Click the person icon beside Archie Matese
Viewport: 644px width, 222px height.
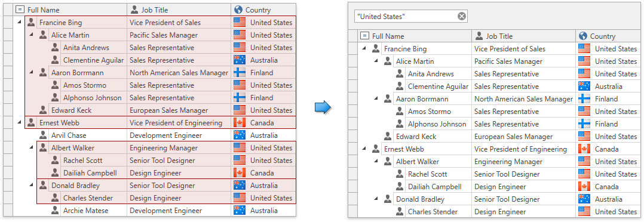coord(54,211)
